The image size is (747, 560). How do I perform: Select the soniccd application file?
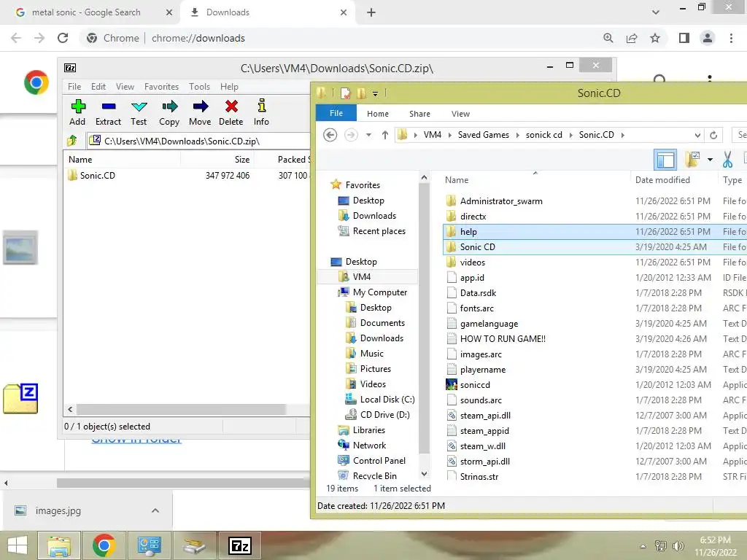tap(475, 385)
